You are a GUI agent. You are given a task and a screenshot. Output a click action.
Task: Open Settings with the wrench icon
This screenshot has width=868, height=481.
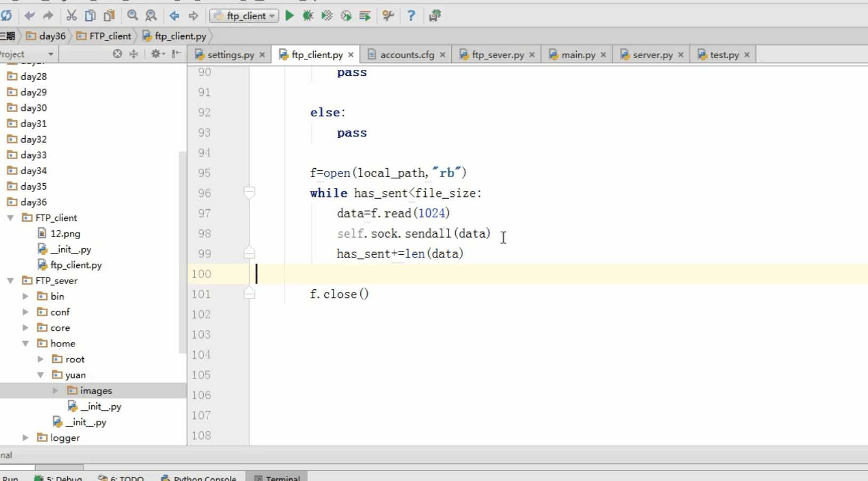point(388,15)
